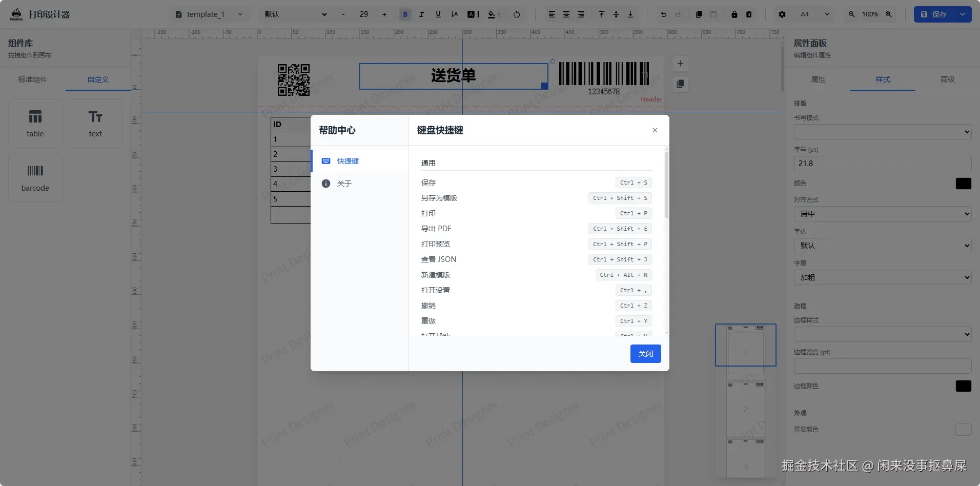Select the barcode component
980x486 pixels.
pos(35,178)
